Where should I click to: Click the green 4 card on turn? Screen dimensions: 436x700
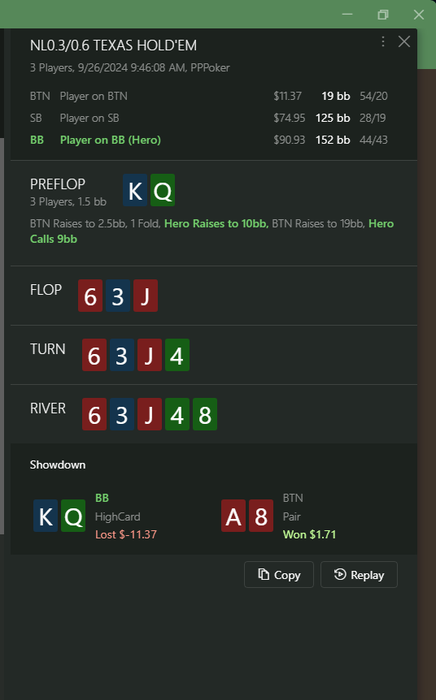tap(177, 355)
